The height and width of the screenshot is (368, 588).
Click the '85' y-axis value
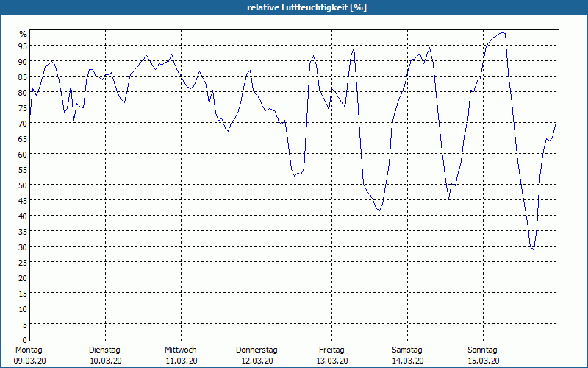pyautogui.click(x=23, y=77)
